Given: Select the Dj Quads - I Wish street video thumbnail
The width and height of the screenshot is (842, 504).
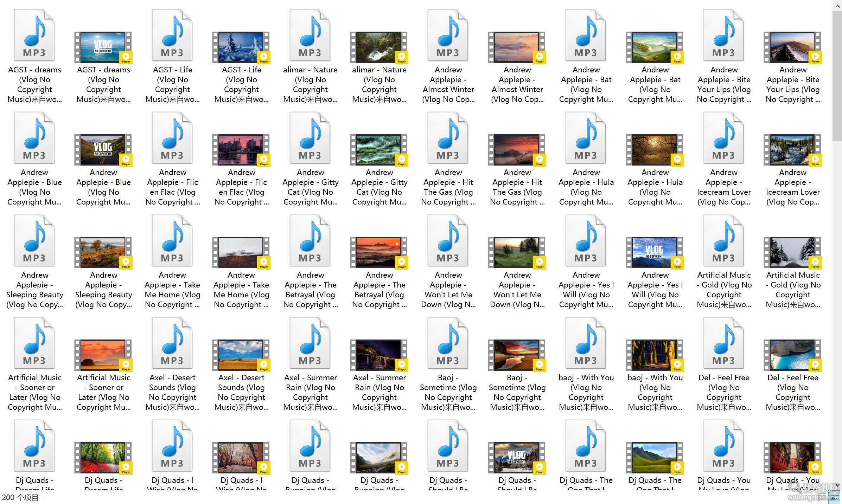Looking at the screenshot, I should (x=241, y=458).
